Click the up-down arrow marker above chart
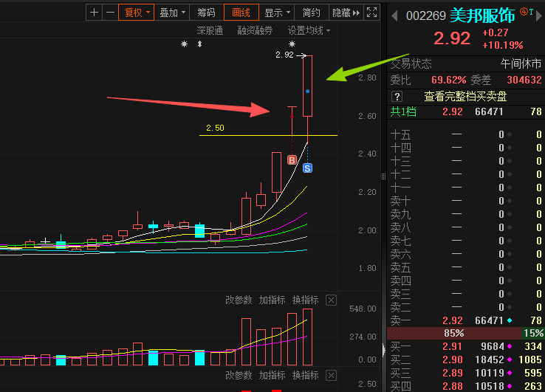 click(x=199, y=44)
